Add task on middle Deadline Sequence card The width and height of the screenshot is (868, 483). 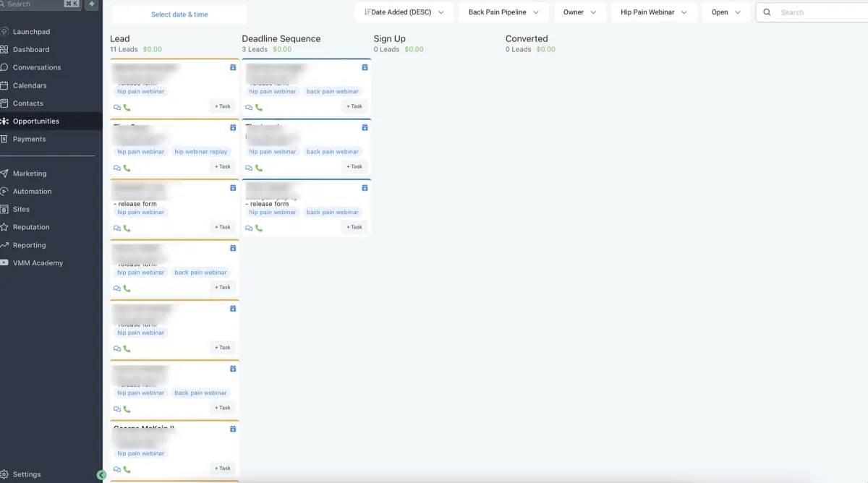pyautogui.click(x=354, y=166)
